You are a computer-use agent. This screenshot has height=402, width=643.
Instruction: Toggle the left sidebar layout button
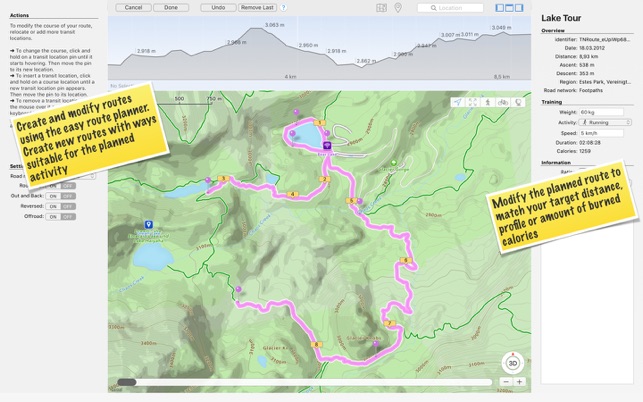(x=500, y=7)
